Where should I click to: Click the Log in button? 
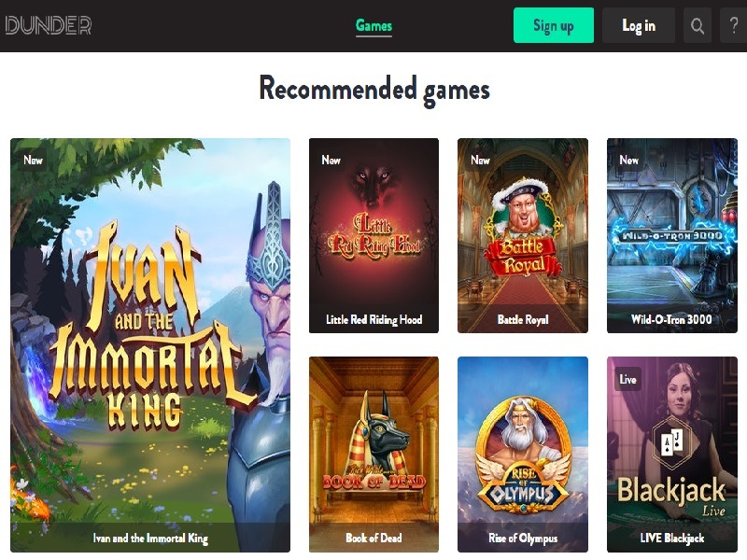(639, 25)
